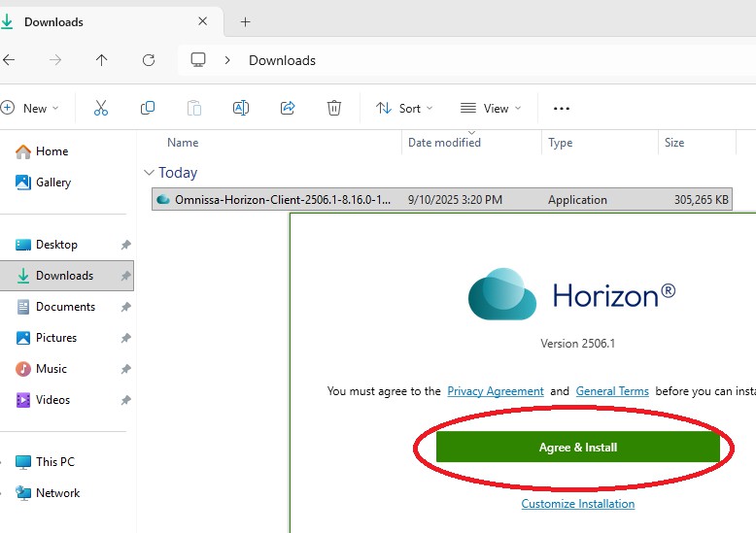This screenshot has width=756, height=533.
Task: Open a new File Explorer tab
Action: coord(245,21)
